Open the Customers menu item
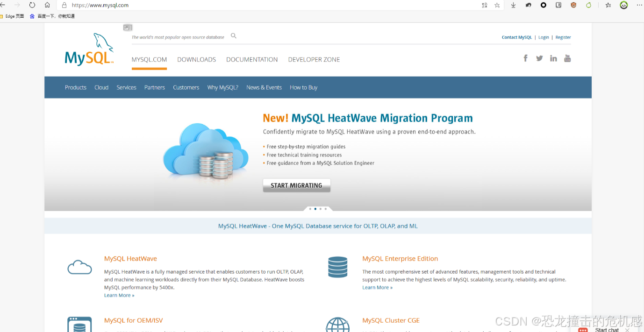Image resolution: width=644 pixels, height=332 pixels. pyautogui.click(x=186, y=87)
